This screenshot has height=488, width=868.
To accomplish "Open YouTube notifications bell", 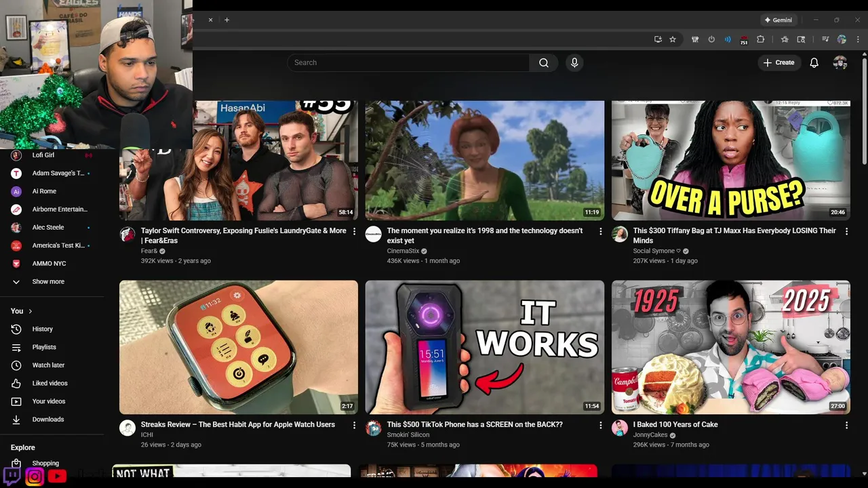I will pos(814,62).
